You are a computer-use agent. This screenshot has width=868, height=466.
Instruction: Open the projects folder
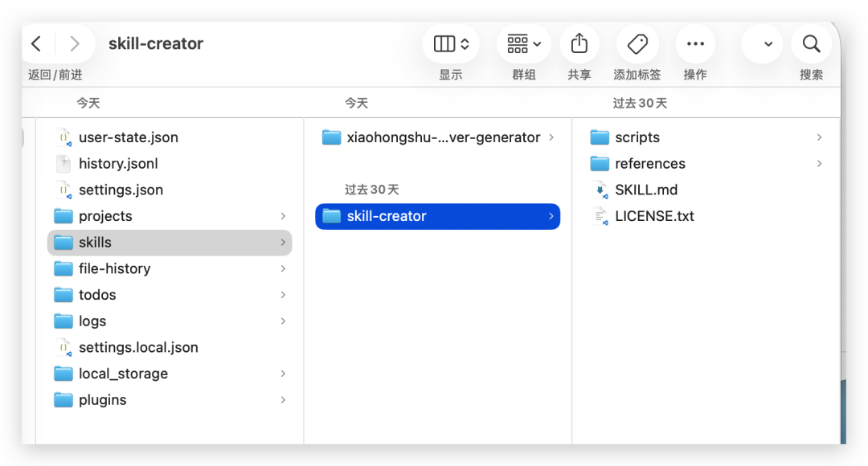coord(105,215)
